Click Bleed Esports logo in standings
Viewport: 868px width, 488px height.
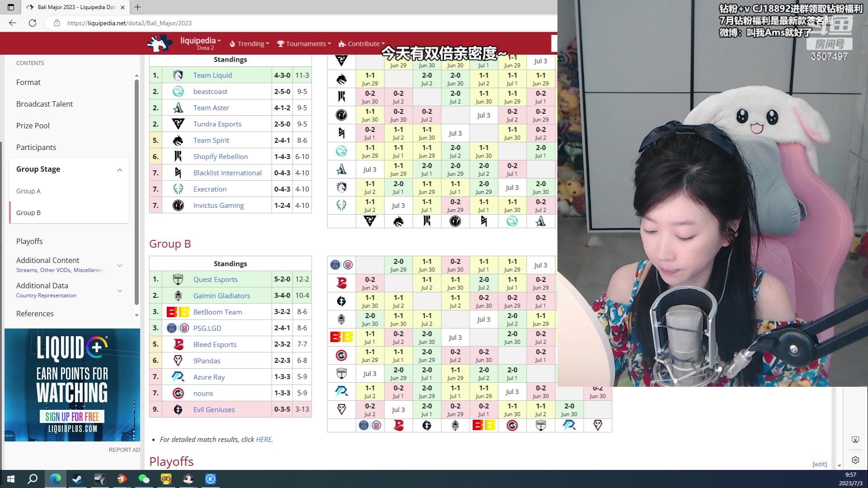point(178,344)
